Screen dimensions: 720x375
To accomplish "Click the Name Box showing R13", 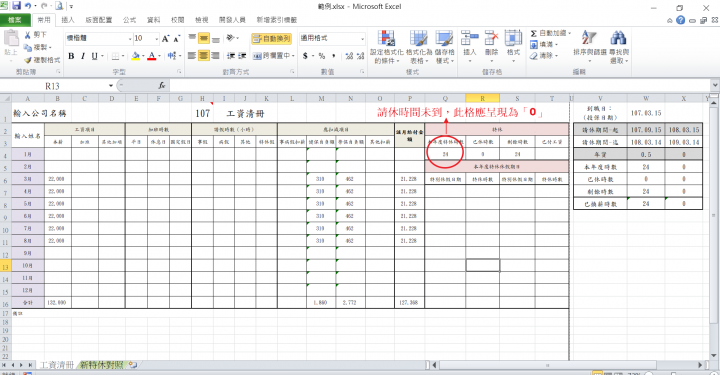I will tap(54, 85).
